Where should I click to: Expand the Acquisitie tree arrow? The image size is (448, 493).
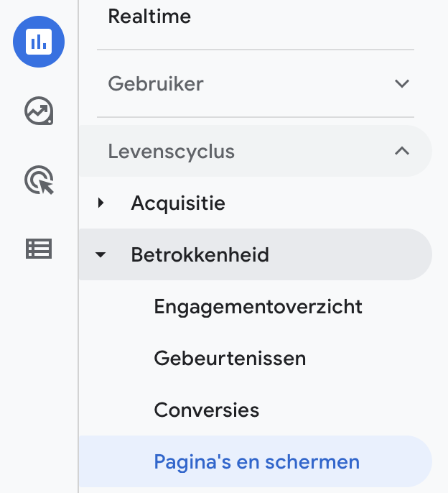pos(101,203)
